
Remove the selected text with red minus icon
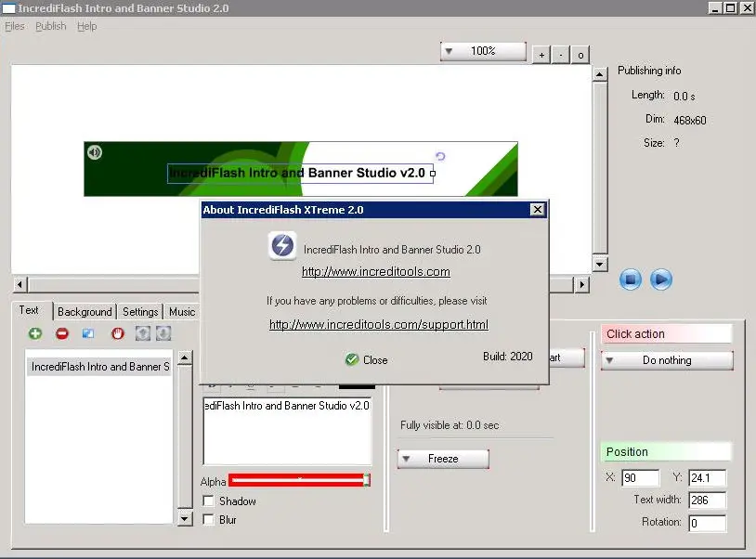(x=62, y=333)
